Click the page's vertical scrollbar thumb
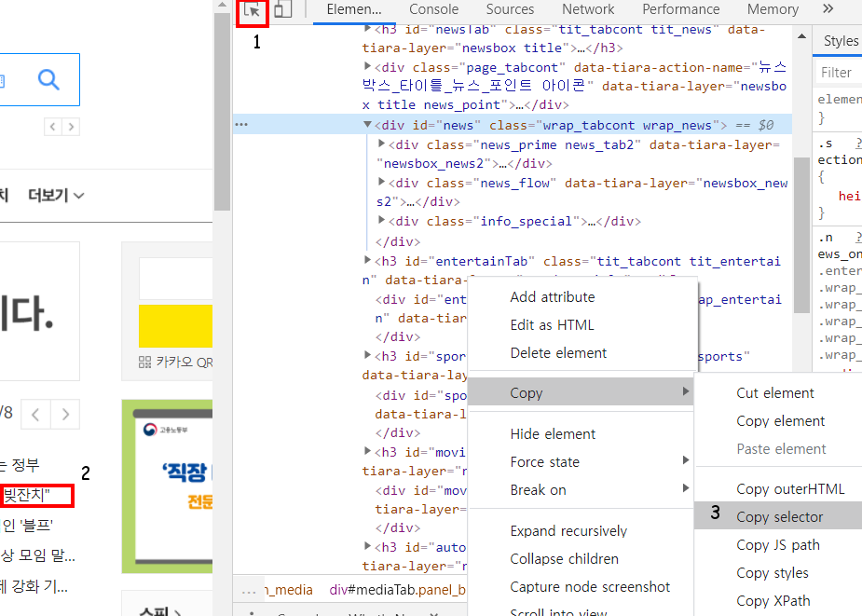 point(222,112)
